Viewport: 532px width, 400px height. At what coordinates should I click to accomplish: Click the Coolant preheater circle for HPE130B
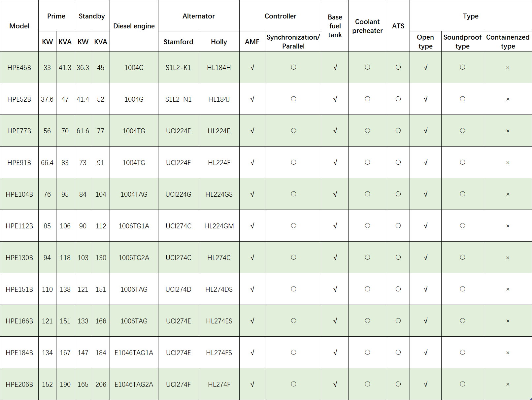point(367,257)
